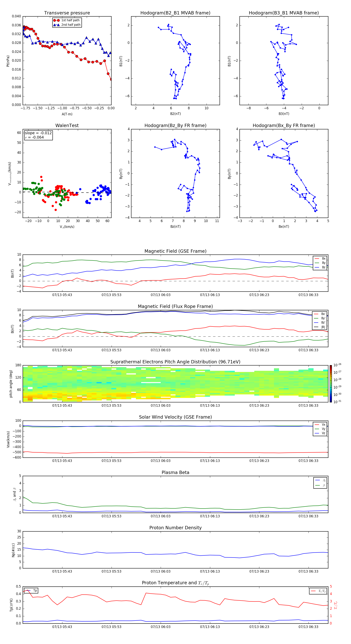Click the |B| legend entry in flux rope panel
351x644 pixels.
click(x=320, y=327)
